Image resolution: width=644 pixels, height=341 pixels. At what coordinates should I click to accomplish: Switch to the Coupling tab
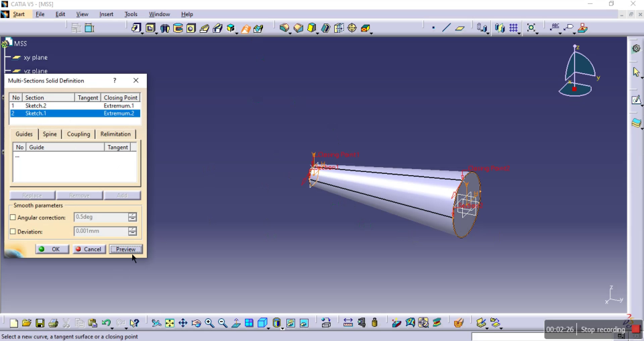click(78, 134)
